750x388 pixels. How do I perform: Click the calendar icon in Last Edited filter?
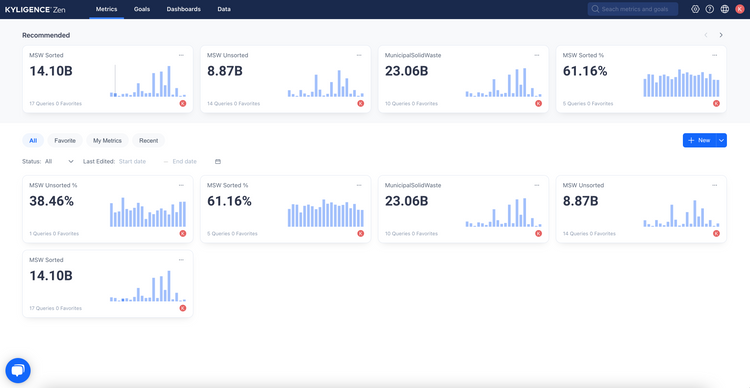click(218, 162)
